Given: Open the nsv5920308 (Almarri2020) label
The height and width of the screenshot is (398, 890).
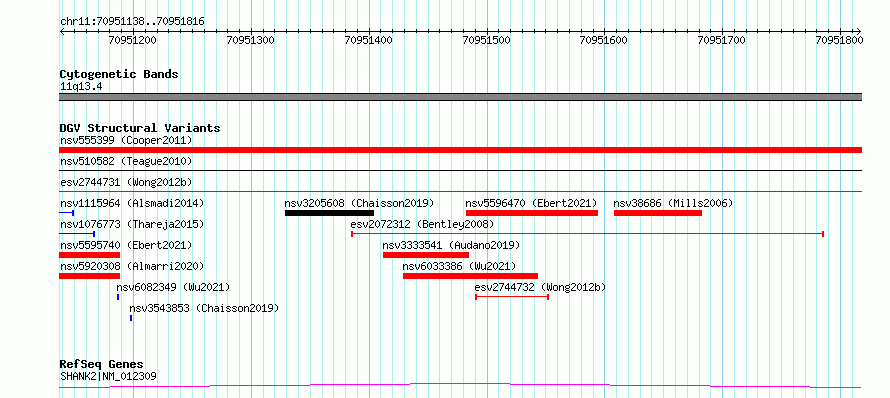Looking at the screenshot, I should coord(132,266).
